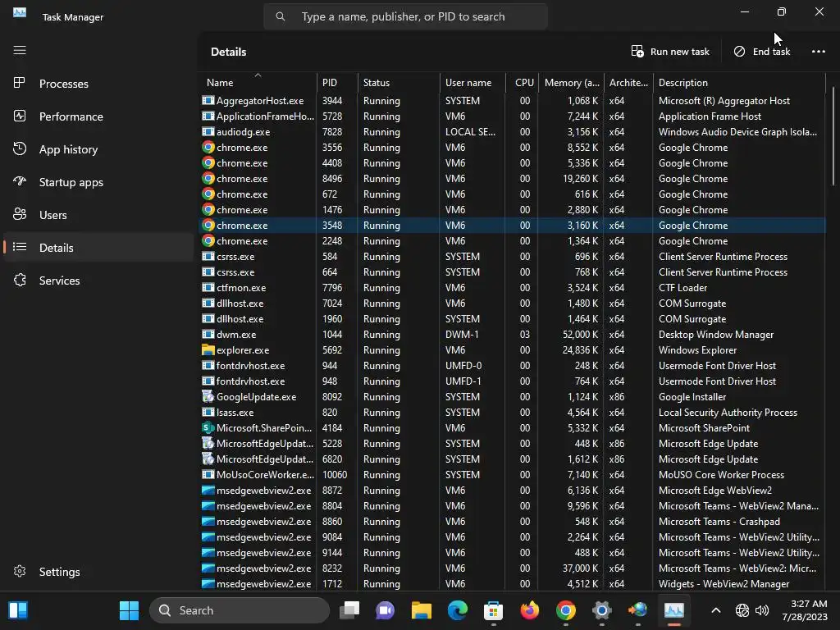Click the Users sidebar icon
This screenshot has width=840, height=630.
[20, 214]
